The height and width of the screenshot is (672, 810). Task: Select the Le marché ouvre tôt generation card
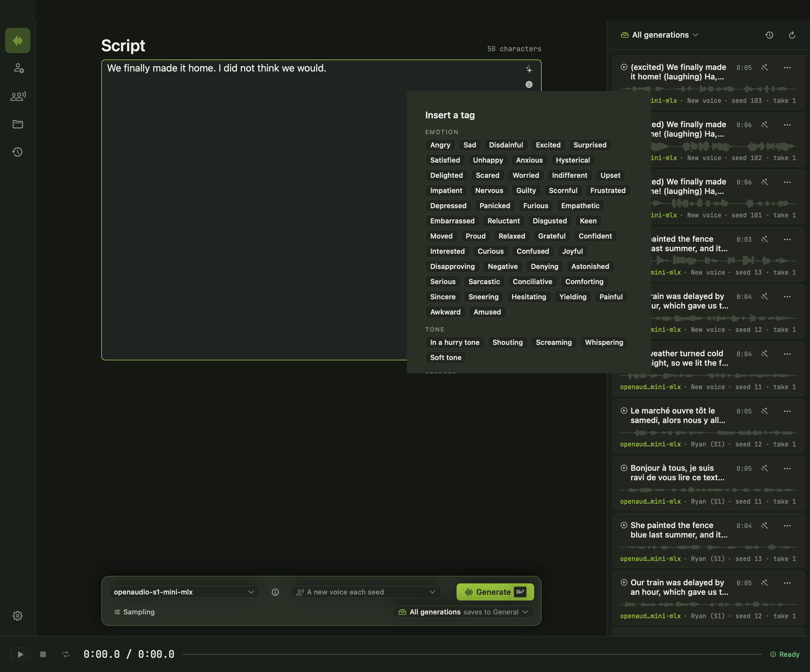[708, 426]
